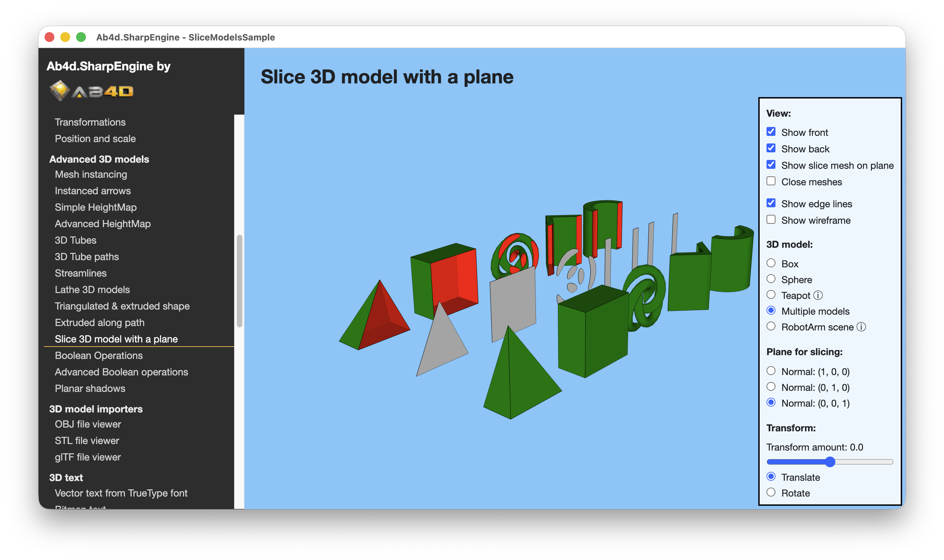Image resolution: width=944 pixels, height=560 pixels.
Task: Click the sidebar vertical scrollbar thumb
Action: (239, 281)
